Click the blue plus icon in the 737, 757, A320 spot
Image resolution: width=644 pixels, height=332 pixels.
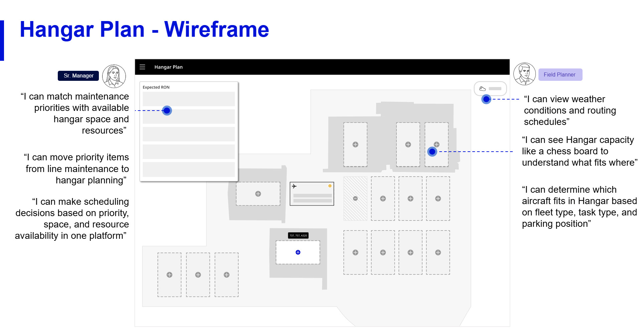pyautogui.click(x=298, y=253)
